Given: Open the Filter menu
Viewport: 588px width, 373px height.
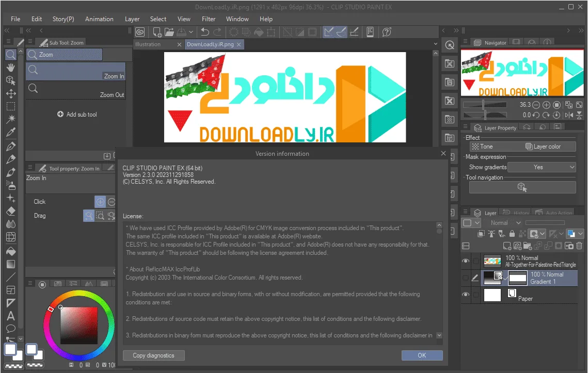Looking at the screenshot, I should pyautogui.click(x=209, y=19).
